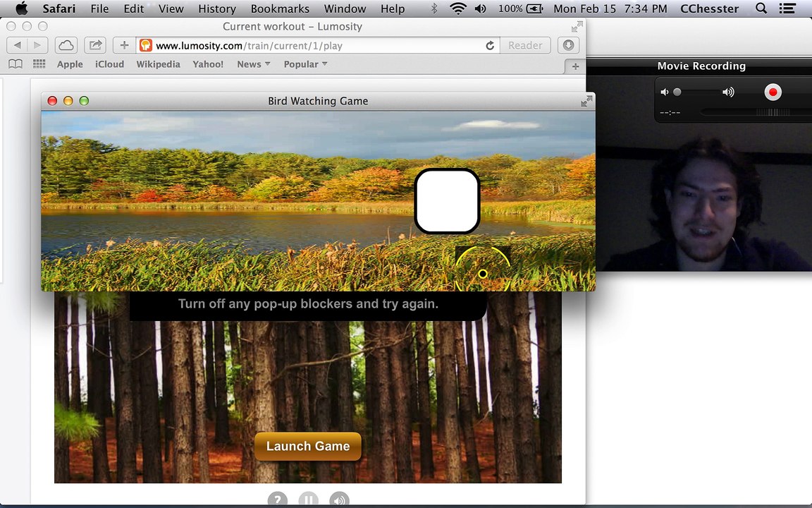Go forward with Safari forward arrow

(37, 45)
